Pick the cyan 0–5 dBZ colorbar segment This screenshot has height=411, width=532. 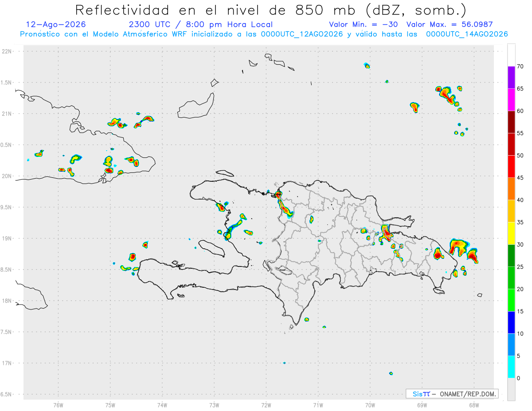[511, 367]
